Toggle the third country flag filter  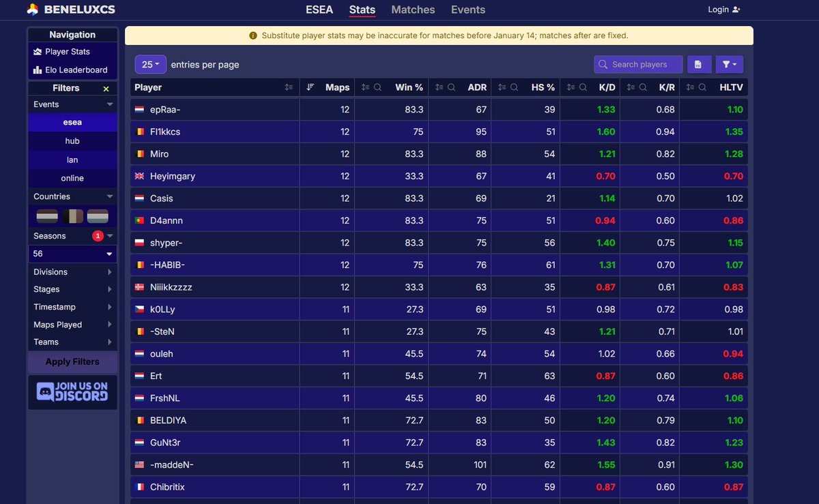click(x=98, y=216)
